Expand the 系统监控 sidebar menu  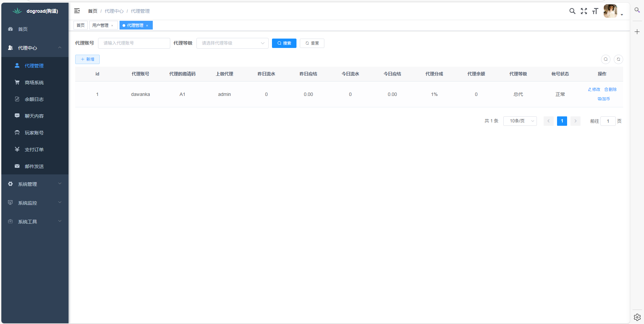35,203
